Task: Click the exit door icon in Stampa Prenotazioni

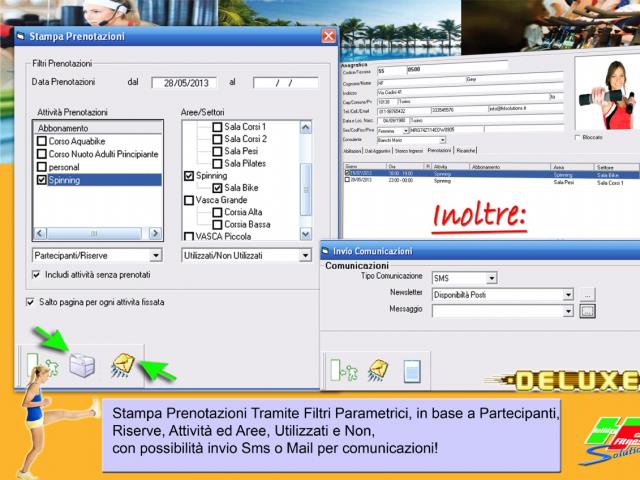Action: [x=40, y=367]
